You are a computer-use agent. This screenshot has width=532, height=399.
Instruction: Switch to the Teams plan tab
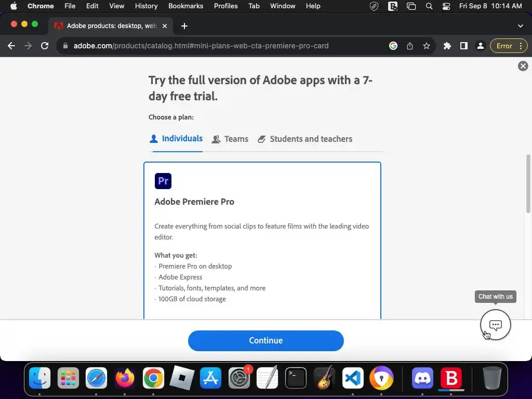pos(230,139)
